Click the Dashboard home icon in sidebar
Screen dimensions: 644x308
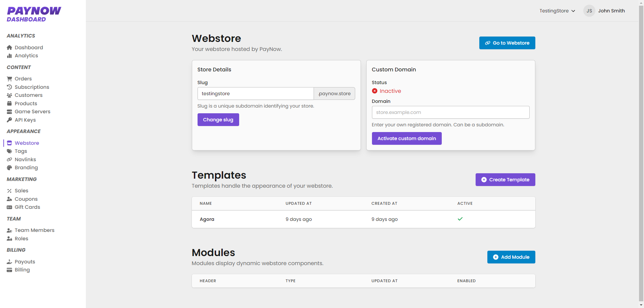9,48
